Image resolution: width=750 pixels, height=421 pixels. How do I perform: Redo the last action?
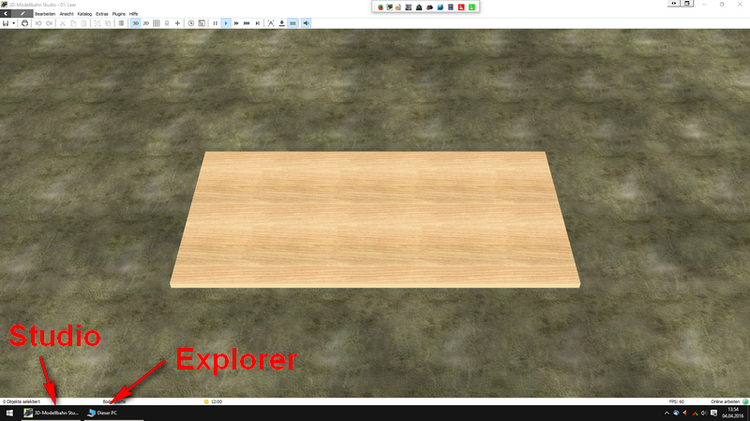tap(49, 23)
